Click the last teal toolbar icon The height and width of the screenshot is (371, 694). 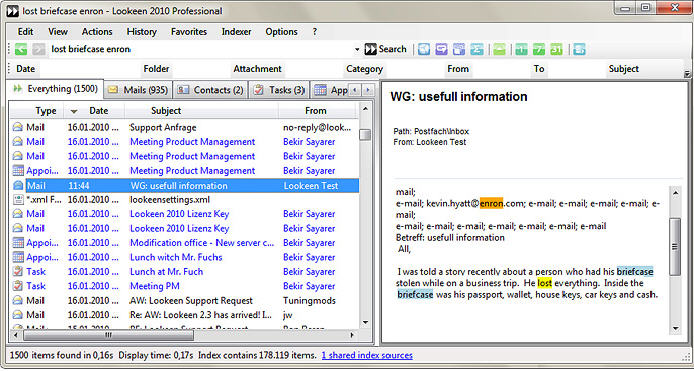(579, 49)
